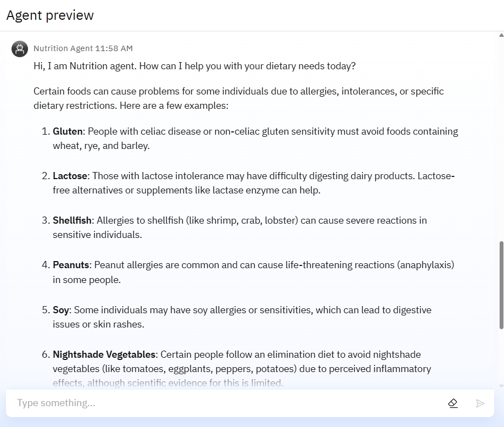Click the Nutrition Agent avatar icon

point(20,49)
